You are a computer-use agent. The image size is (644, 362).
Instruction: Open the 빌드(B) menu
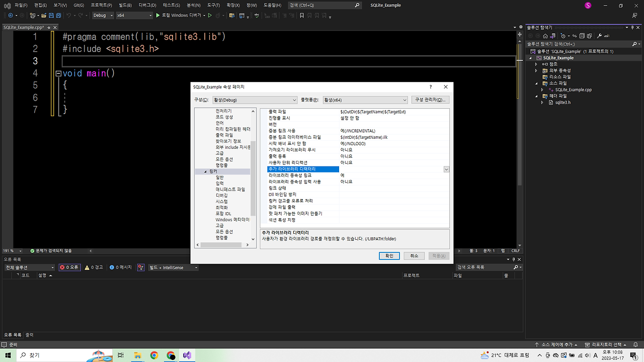point(125,5)
